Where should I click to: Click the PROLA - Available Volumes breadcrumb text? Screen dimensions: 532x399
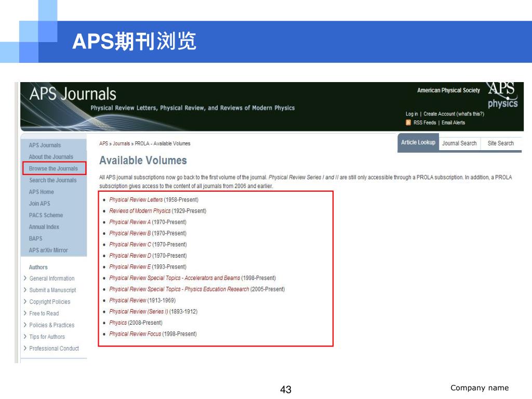pos(163,143)
